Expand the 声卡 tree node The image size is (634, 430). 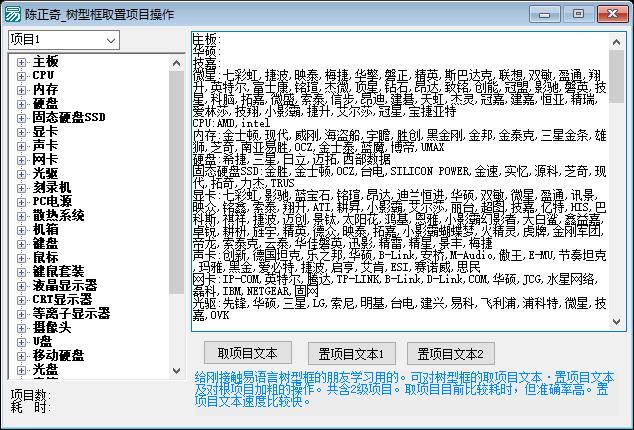[21, 146]
